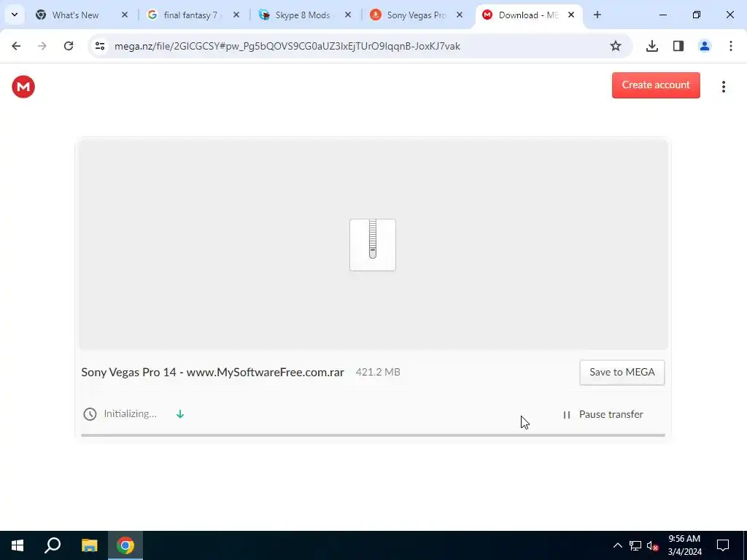Image resolution: width=747 pixels, height=560 pixels.
Task: Close the final fantasy 7 tab
Action: click(236, 15)
